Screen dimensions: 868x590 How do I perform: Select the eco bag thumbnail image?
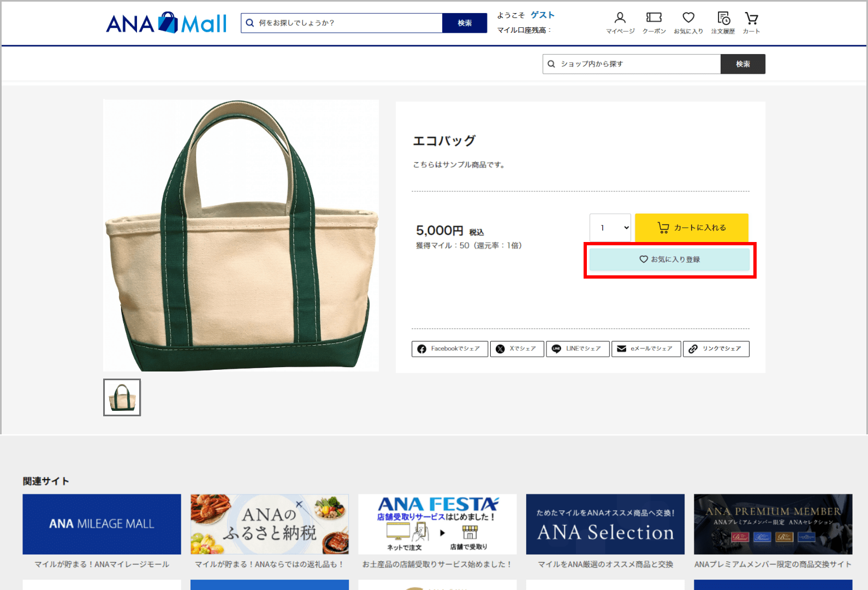click(122, 397)
